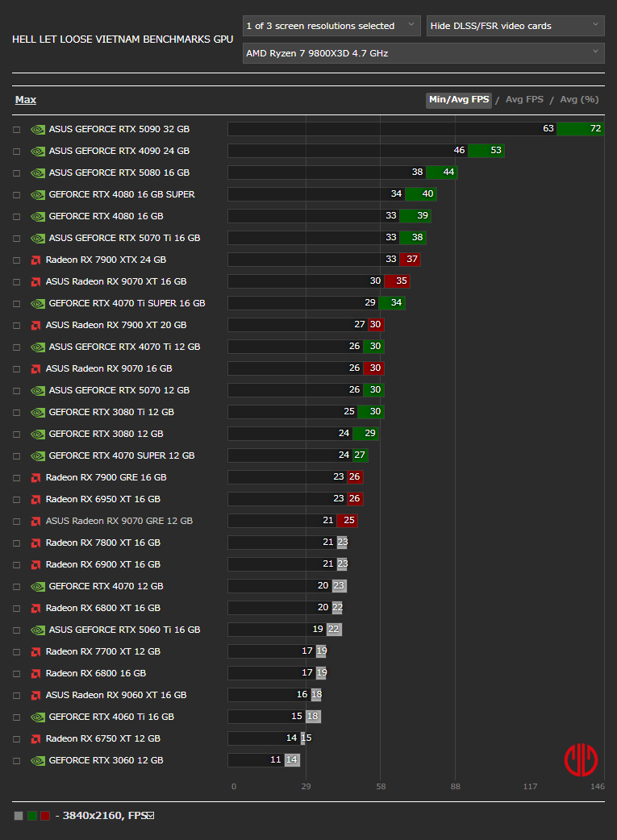Click the gray legend color swatch
The image size is (617, 840).
point(19,816)
